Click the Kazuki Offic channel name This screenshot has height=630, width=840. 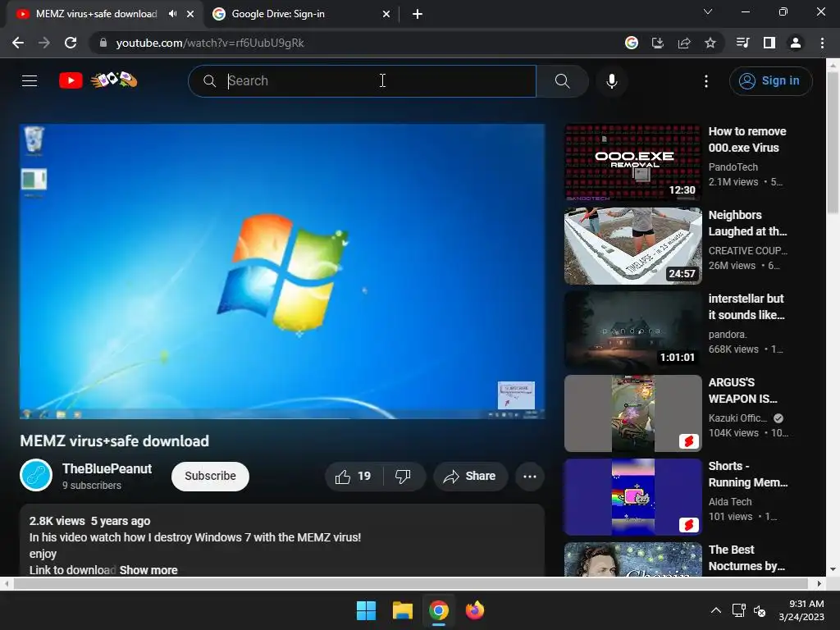pos(737,418)
